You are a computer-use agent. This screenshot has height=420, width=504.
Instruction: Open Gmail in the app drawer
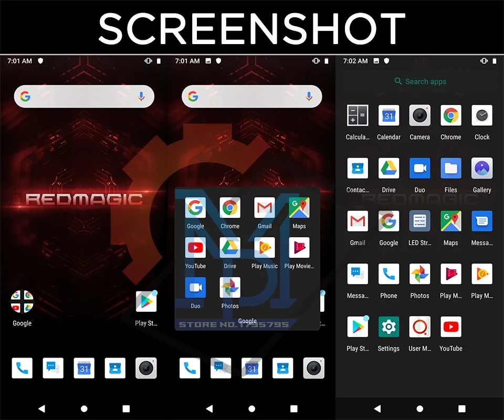[x=358, y=221]
